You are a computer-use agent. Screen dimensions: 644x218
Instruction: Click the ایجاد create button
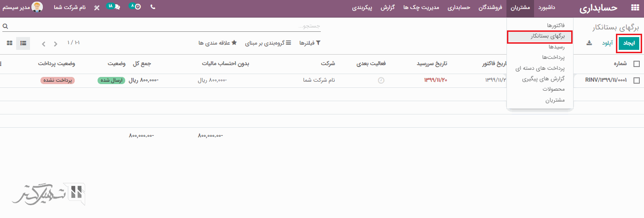coord(629,43)
